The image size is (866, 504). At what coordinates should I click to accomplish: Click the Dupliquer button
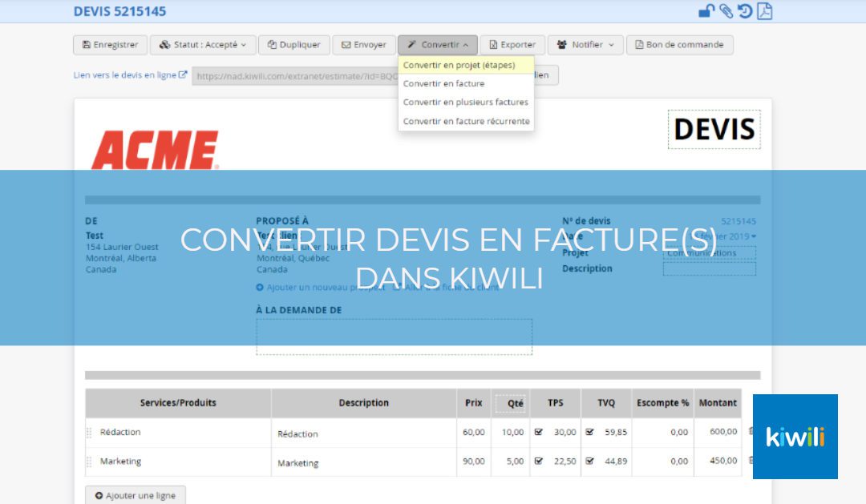point(293,45)
